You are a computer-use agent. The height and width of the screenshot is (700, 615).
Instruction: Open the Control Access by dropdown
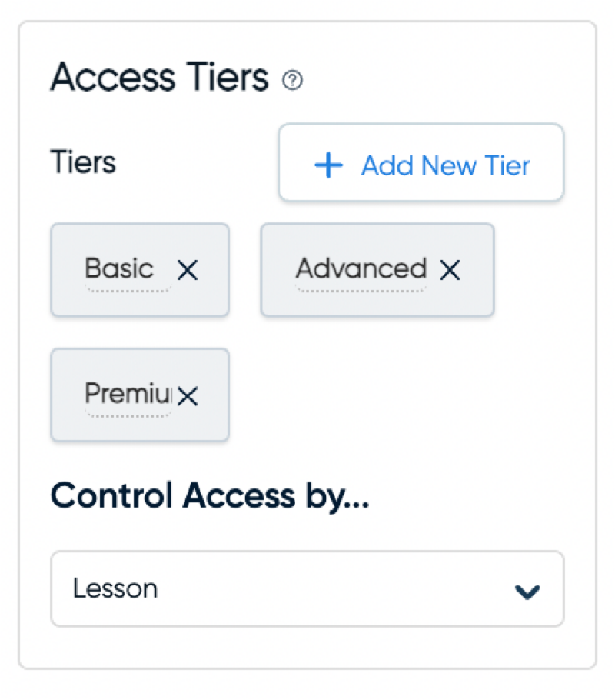307,589
